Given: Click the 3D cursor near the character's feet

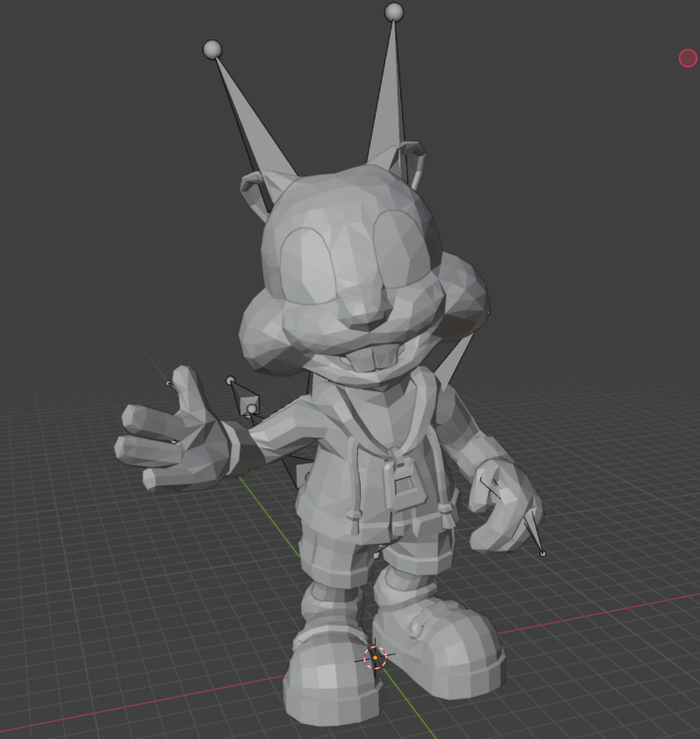Looking at the screenshot, I should [376, 657].
